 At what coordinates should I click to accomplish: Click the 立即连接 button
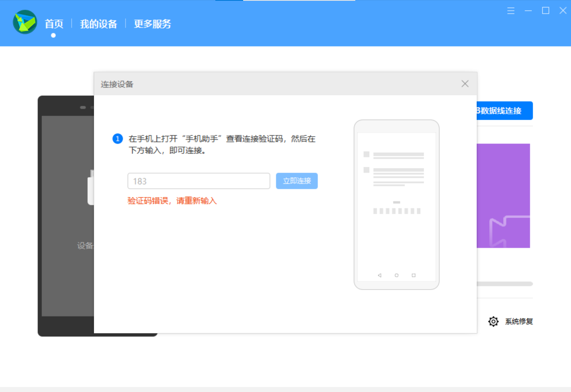click(x=297, y=181)
